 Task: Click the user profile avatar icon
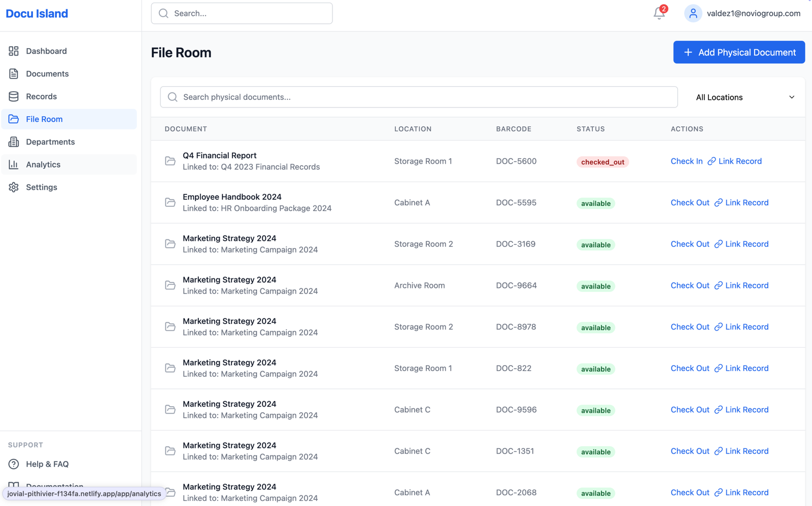pos(693,13)
